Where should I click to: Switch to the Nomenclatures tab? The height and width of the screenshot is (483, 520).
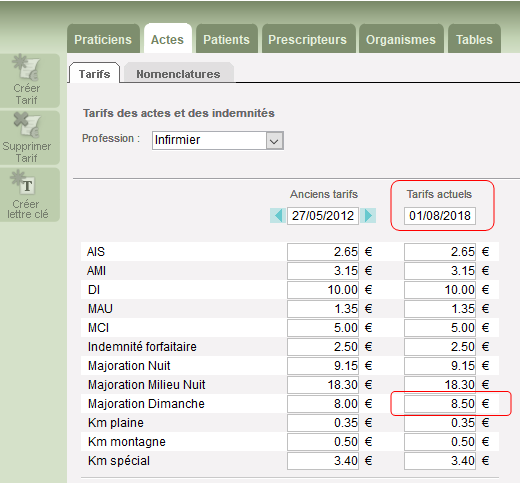pyautogui.click(x=178, y=74)
